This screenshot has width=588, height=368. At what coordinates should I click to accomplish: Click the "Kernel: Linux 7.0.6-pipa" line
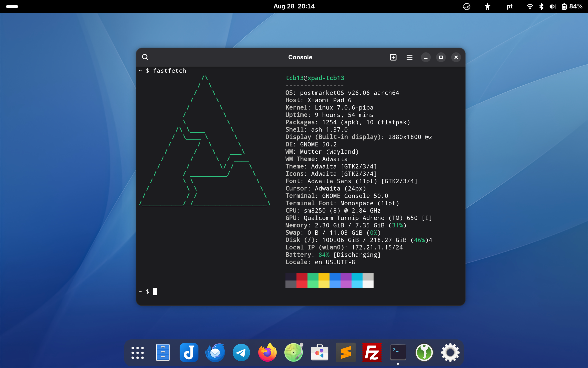[x=329, y=108]
